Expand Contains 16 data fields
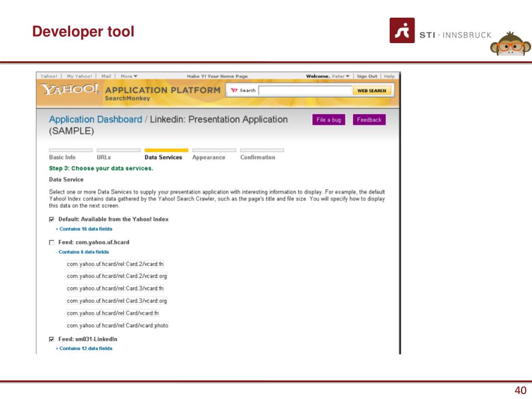532x399 pixels. (84, 229)
